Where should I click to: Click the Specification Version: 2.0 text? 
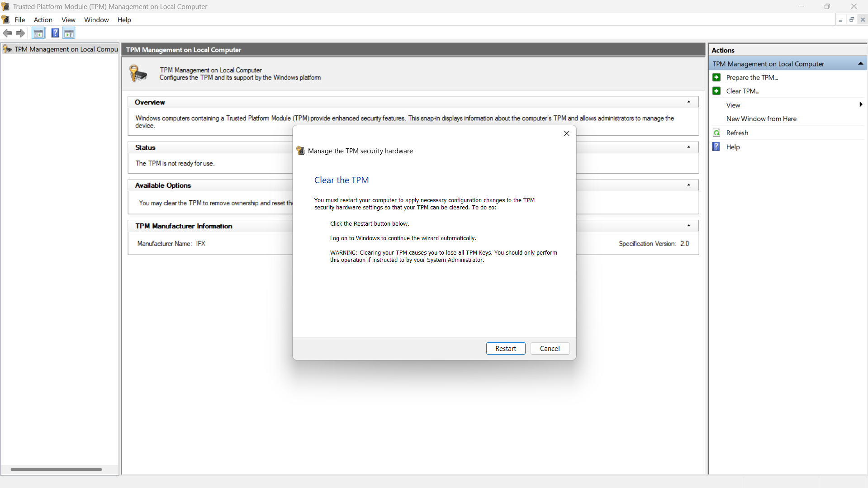(x=654, y=243)
